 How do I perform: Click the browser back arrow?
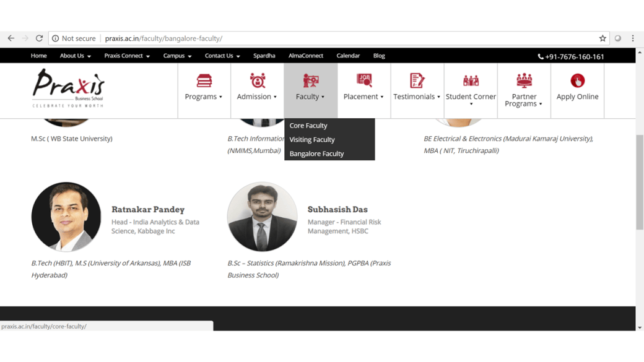tap(11, 38)
